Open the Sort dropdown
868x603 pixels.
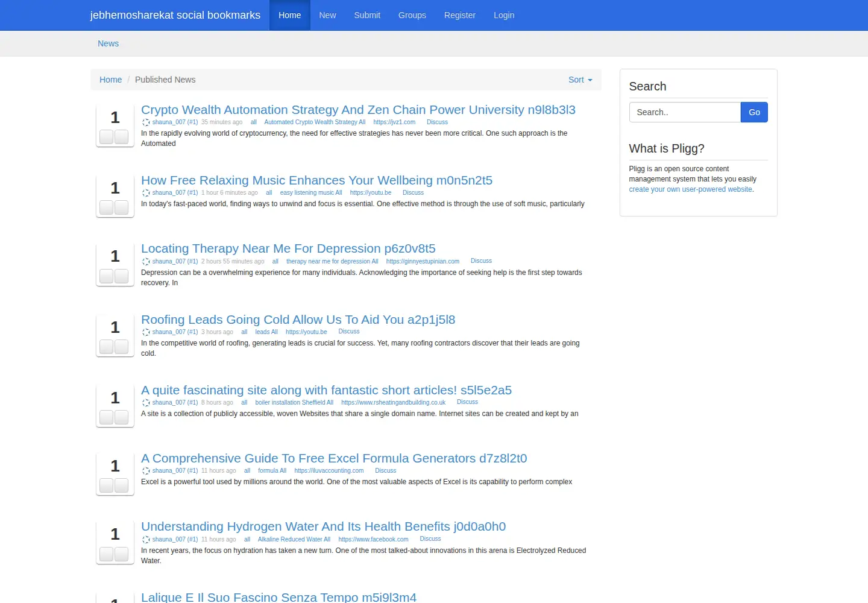580,80
